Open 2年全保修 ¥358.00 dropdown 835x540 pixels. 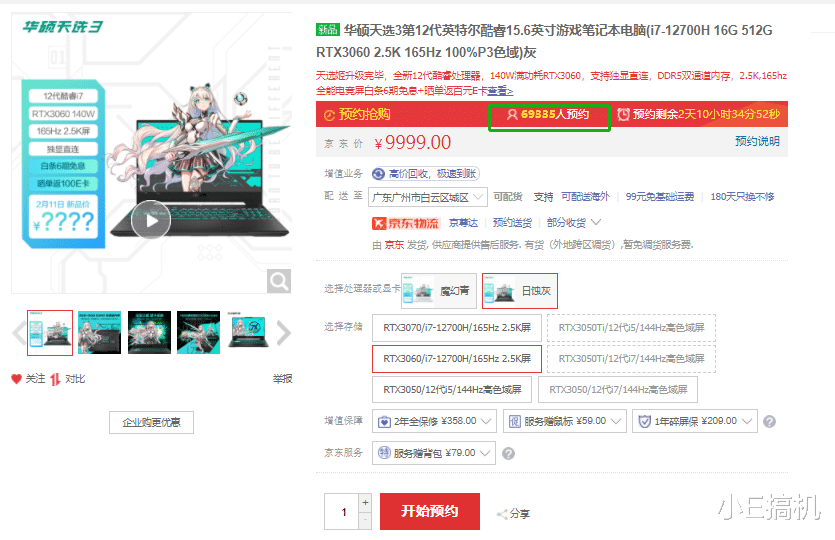[434, 421]
